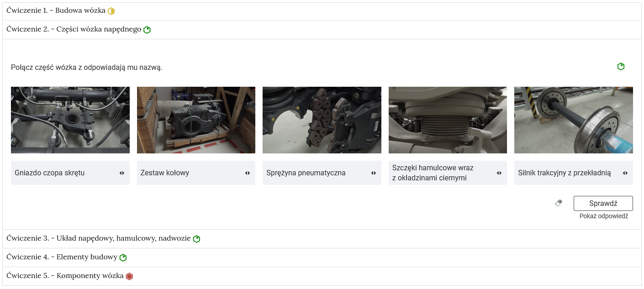
Task: Click the green hexagon icon beside Ćwiczenie 3
Action: (x=196, y=239)
